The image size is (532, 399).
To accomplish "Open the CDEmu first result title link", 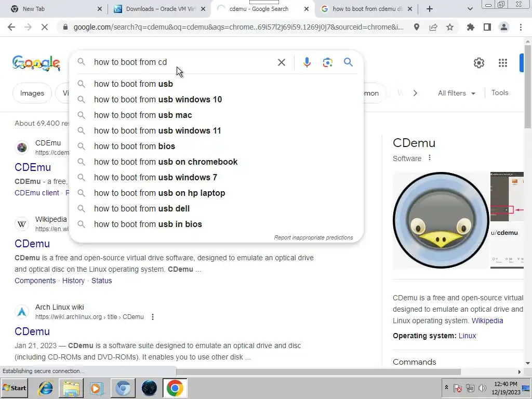I will [x=33, y=167].
